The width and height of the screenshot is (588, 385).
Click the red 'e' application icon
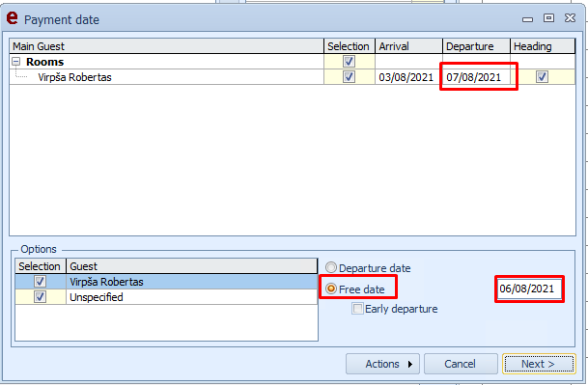click(x=12, y=18)
